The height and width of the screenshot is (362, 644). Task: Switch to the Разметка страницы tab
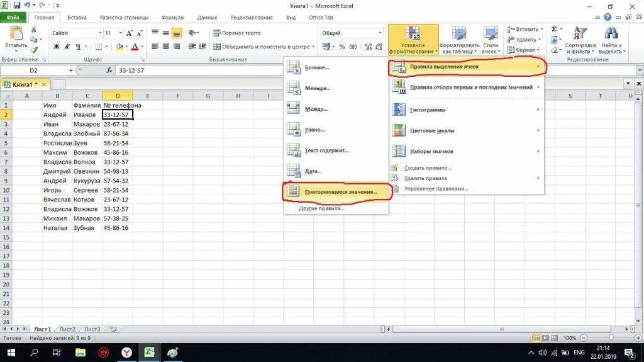click(124, 17)
